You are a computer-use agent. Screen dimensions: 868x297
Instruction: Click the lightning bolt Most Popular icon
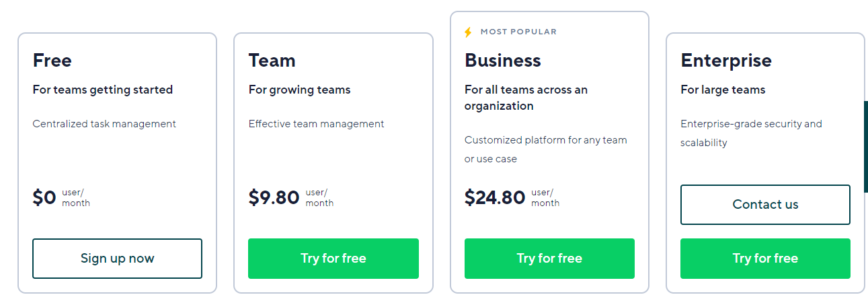pos(469,32)
